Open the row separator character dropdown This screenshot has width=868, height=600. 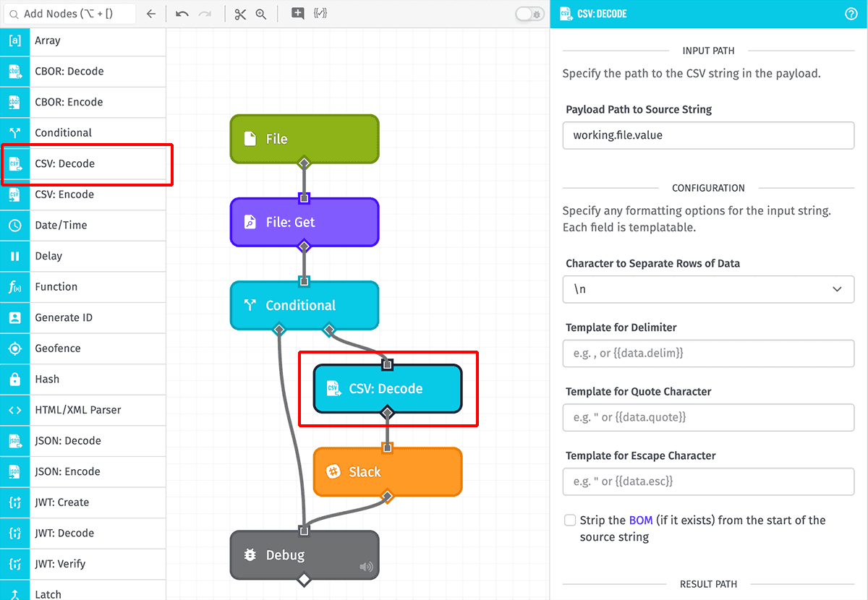click(x=708, y=289)
